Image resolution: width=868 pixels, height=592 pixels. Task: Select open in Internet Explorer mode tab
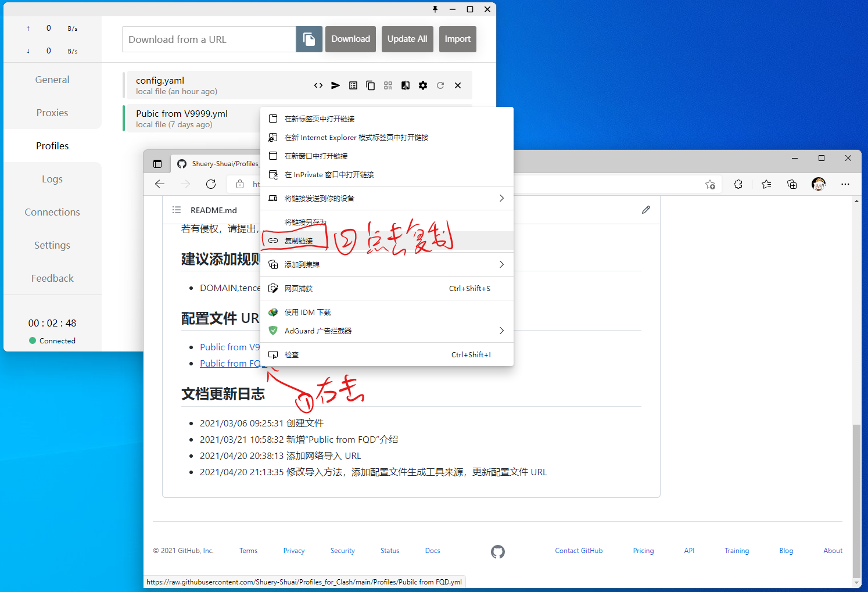(387, 137)
